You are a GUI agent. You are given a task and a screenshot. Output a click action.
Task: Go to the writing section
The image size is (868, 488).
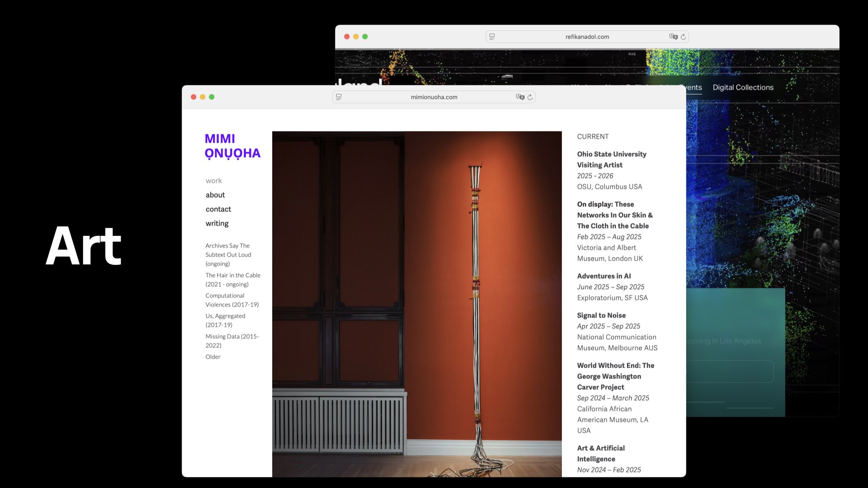[217, 223]
